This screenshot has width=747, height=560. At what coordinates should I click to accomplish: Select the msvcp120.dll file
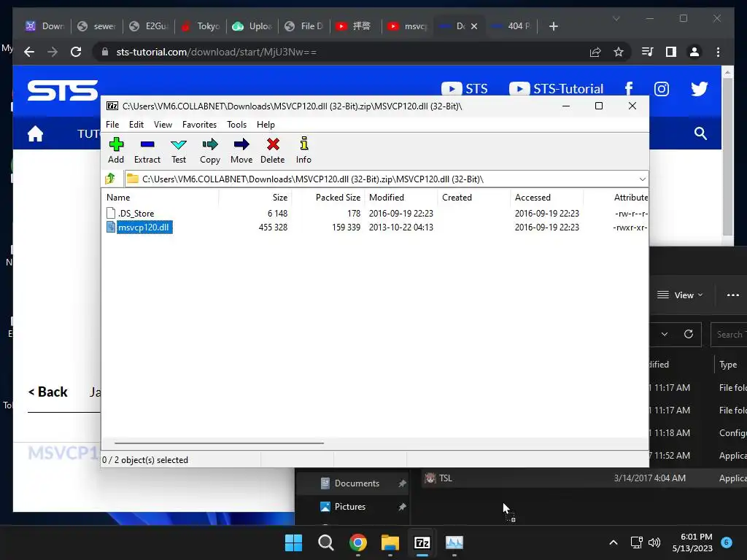coord(144,227)
